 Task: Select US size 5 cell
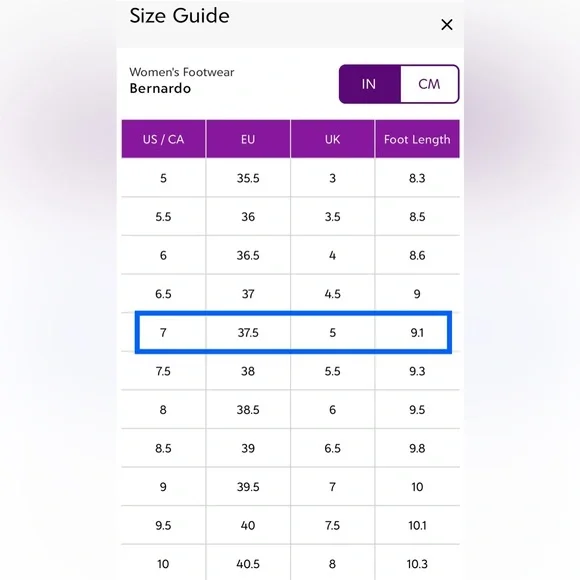[163, 178]
